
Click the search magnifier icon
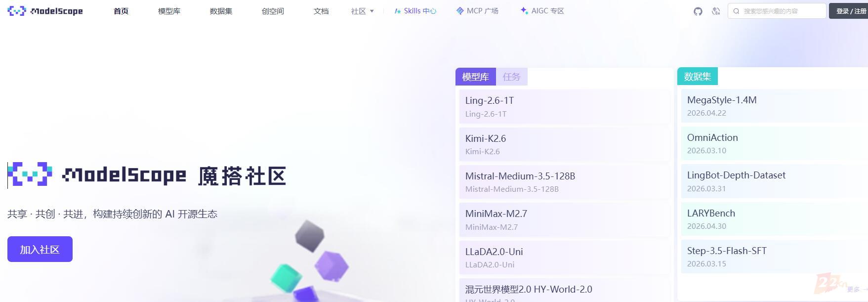coord(736,11)
